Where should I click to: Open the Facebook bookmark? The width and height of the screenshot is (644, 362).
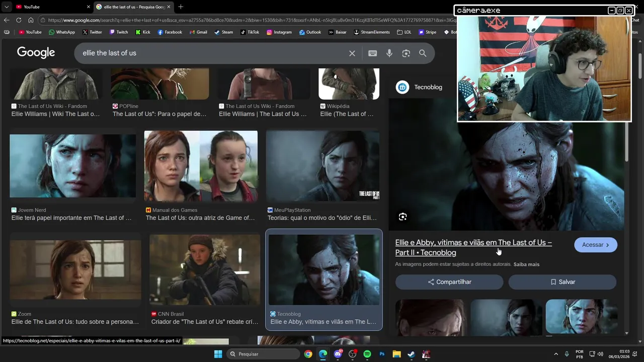pos(170,32)
